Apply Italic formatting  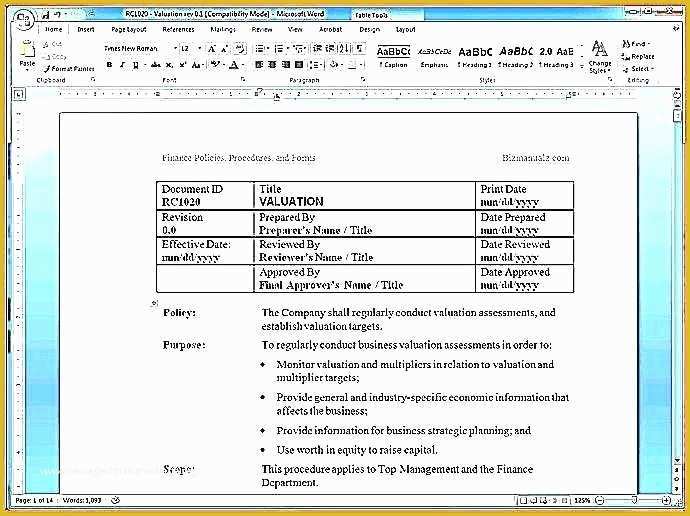pyautogui.click(x=122, y=65)
